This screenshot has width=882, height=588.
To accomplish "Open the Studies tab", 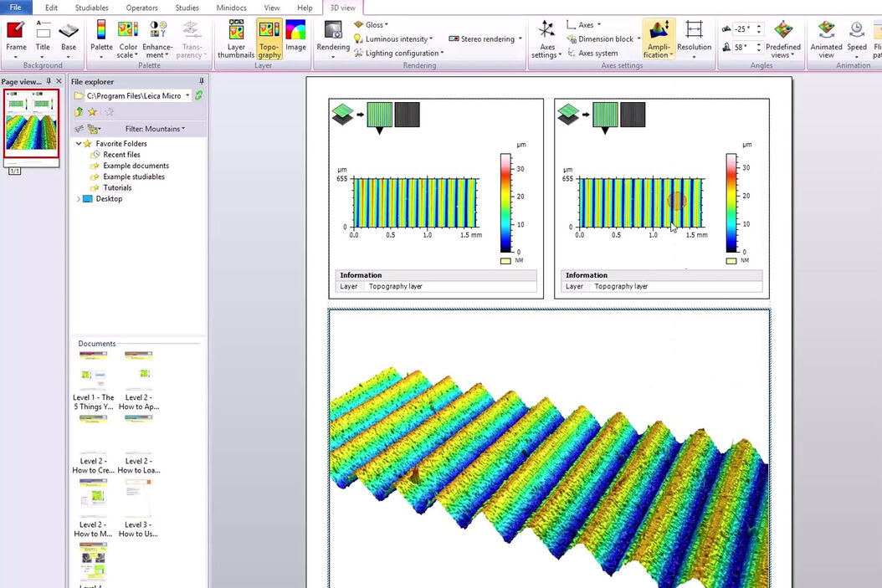I will (187, 8).
